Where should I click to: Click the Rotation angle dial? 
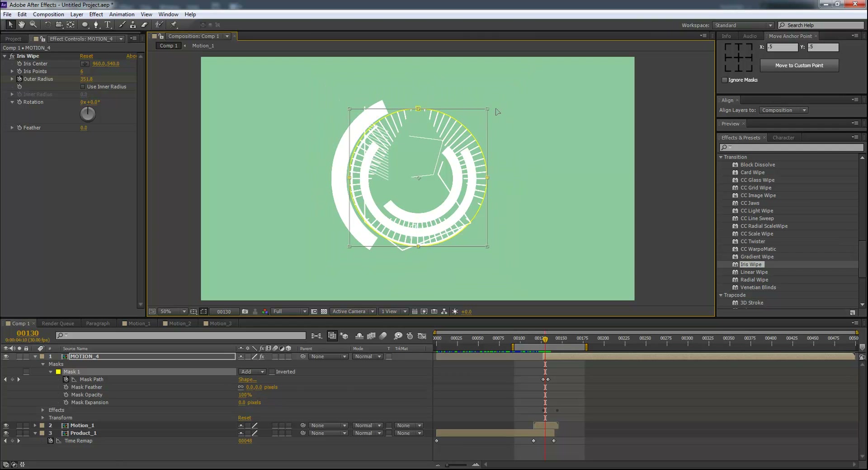coord(88,114)
